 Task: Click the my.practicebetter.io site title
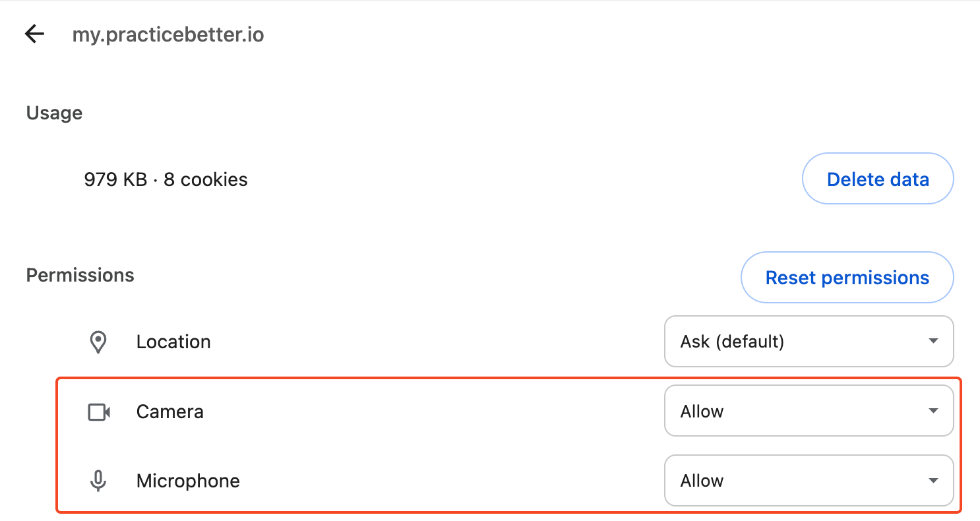168,35
